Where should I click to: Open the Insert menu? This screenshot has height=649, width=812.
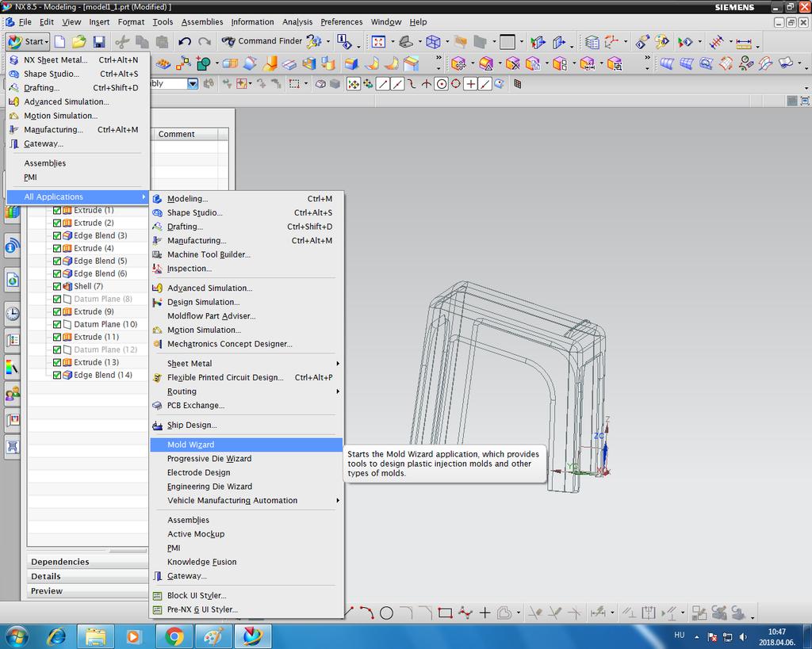(x=99, y=21)
